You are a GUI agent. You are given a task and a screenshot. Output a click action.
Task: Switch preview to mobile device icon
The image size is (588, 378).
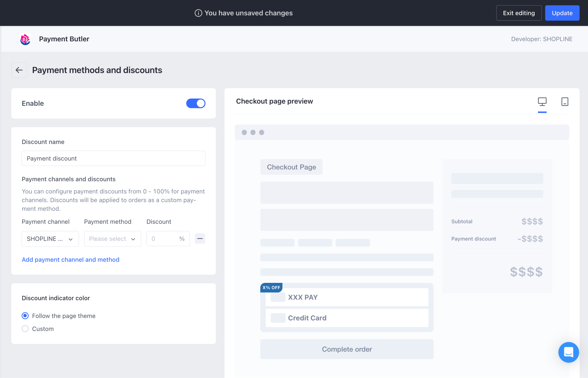point(564,102)
